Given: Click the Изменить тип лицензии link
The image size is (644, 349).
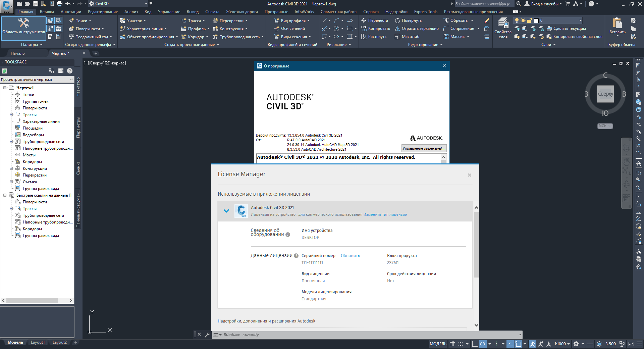Looking at the screenshot, I should coord(385,215).
